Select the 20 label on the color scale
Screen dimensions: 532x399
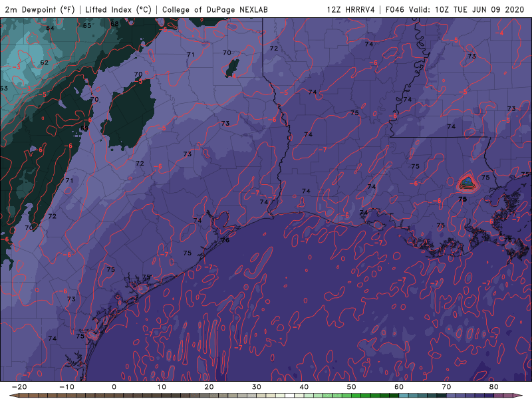click(209, 387)
